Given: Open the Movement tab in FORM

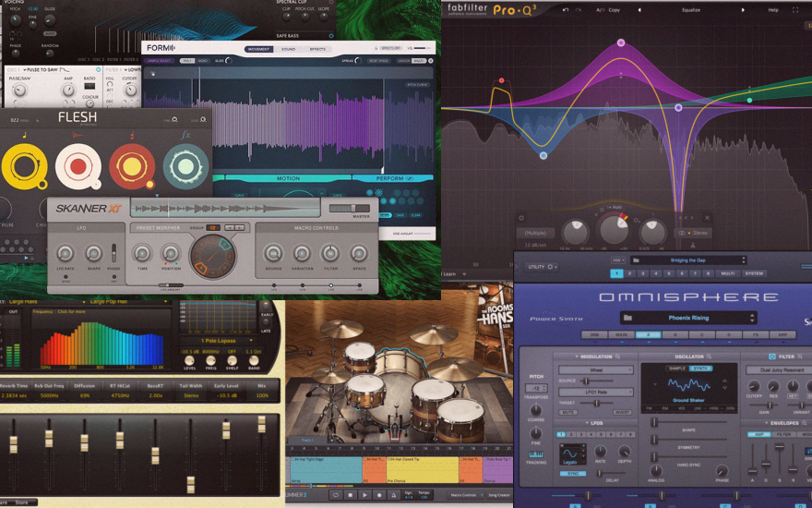Looking at the screenshot, I should click(x=258, y=49).
